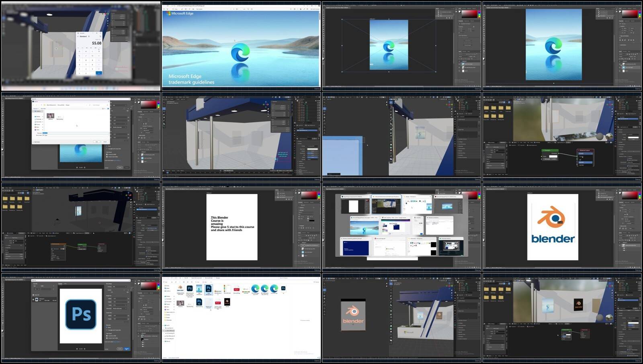Select the 55.08 calculator display value
The image size is (643, 364).
[96, 43]
